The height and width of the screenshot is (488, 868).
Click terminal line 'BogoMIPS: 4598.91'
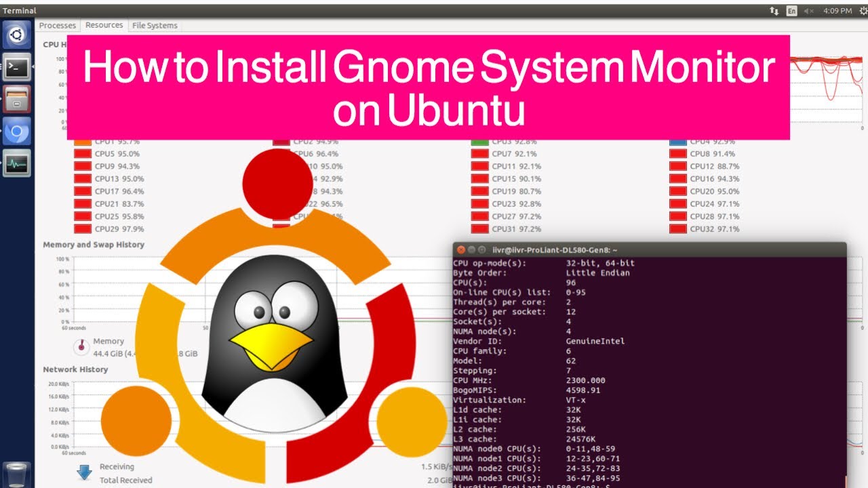527,390
